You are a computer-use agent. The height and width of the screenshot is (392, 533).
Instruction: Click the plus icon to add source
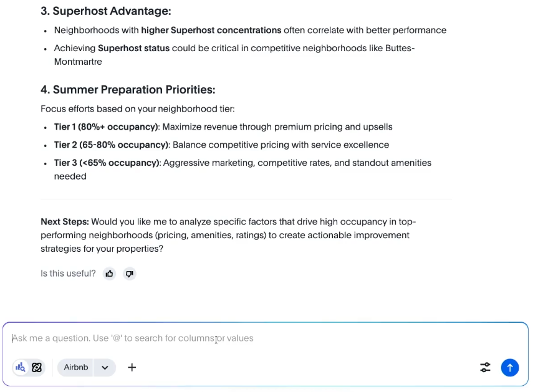pos(132,367)
